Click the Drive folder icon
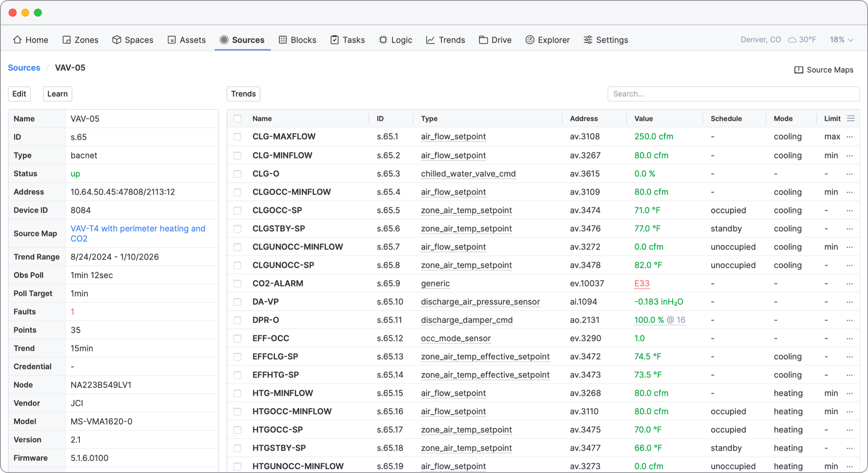 483,40
